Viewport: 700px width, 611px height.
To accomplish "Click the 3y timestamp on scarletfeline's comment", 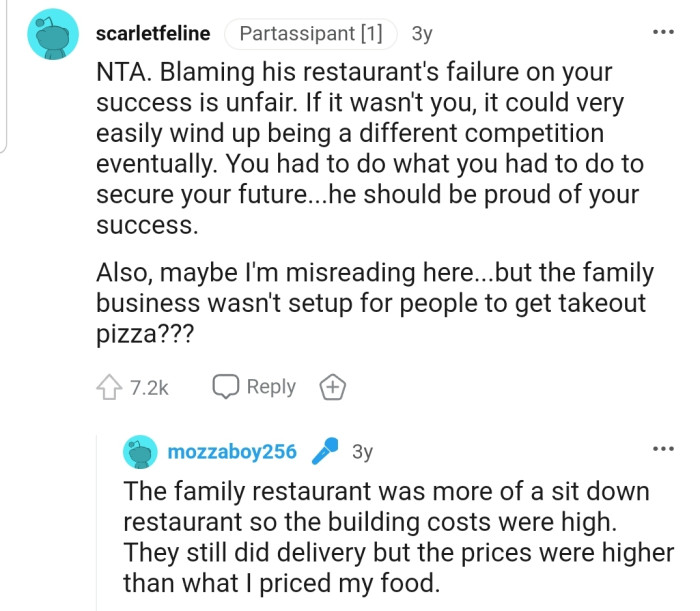I will [422, 34].
